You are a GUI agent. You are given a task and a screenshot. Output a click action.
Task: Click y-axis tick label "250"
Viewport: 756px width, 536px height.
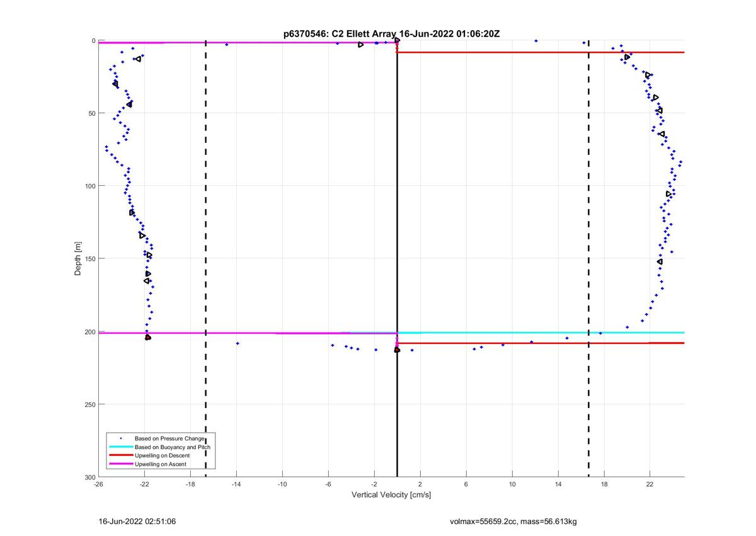coord(89,404)
